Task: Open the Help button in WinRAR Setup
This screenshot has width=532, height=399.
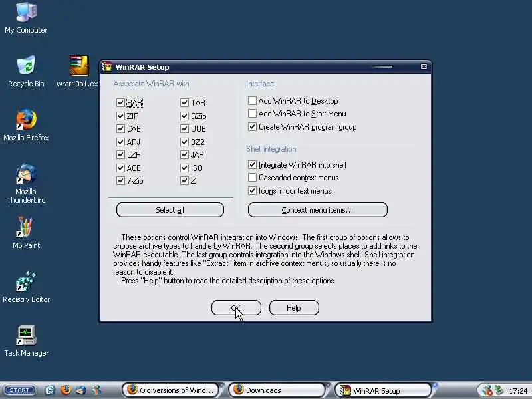Action: pyautogui.click(x=294, y=308)
